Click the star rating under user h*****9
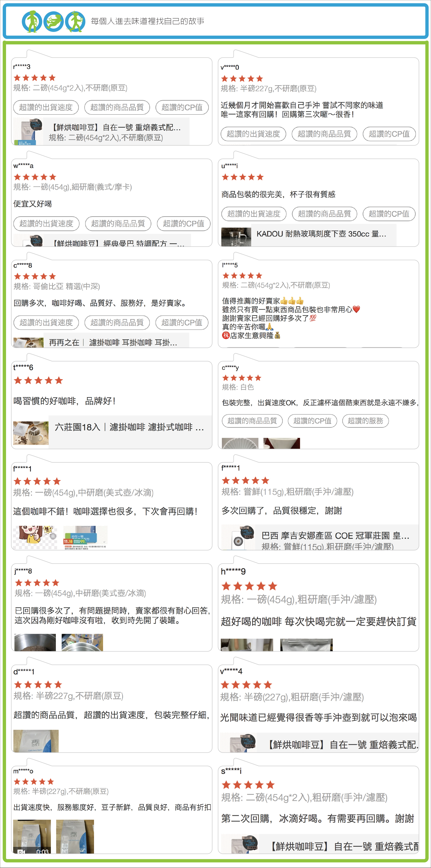The width and height of the screenshot is (431, 868). click(249, 586)
